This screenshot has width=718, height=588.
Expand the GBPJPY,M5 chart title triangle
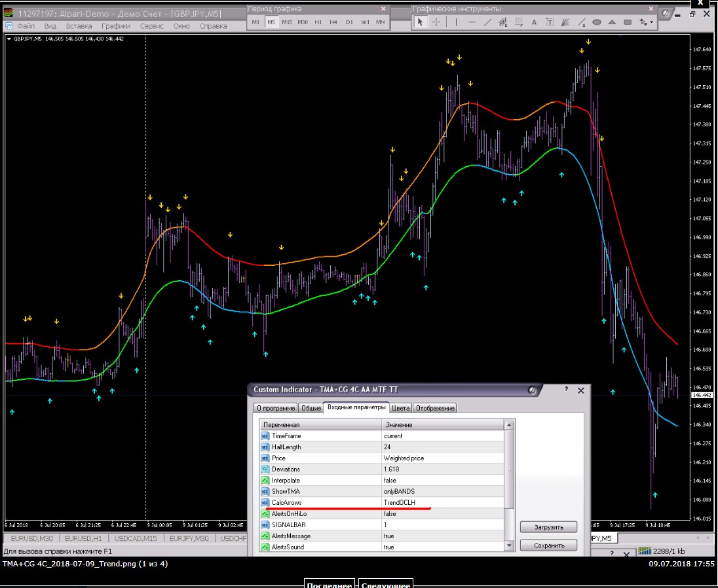[x=9, y=39]
